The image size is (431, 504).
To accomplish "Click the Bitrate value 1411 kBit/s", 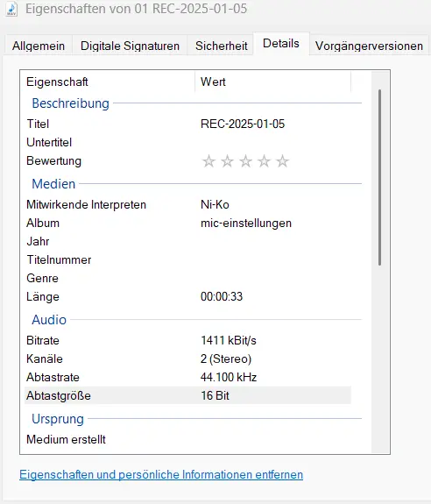I will [x=229, y=340].
